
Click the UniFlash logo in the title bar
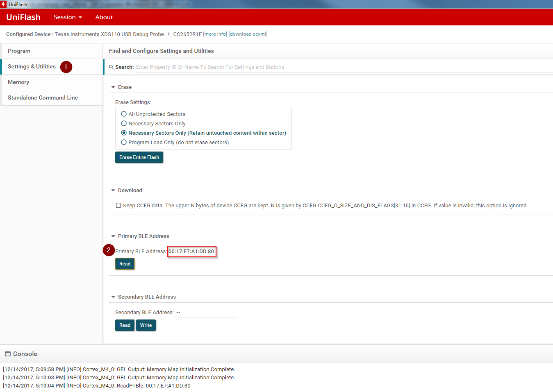(x=4, y=4)
